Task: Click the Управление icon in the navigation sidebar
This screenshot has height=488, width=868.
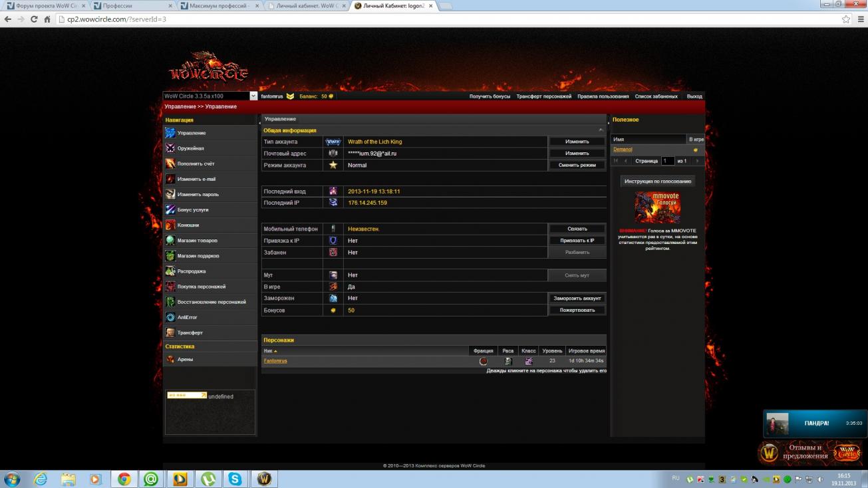Action: coord(170,133)
